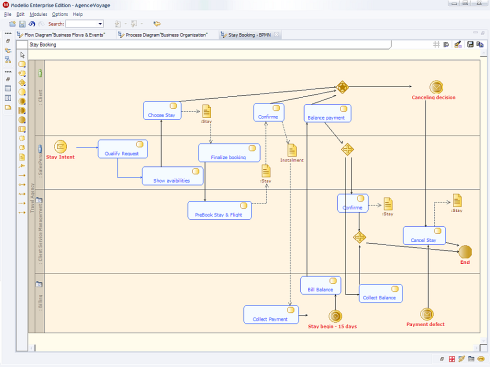Screen dimensions: 490x367
Task: Click the yellow folder arrow toolbar icon
Action: 157,24
